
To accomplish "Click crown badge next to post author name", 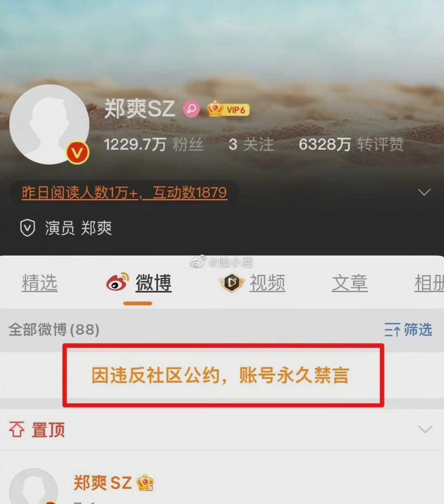I will tap(145, 483).
